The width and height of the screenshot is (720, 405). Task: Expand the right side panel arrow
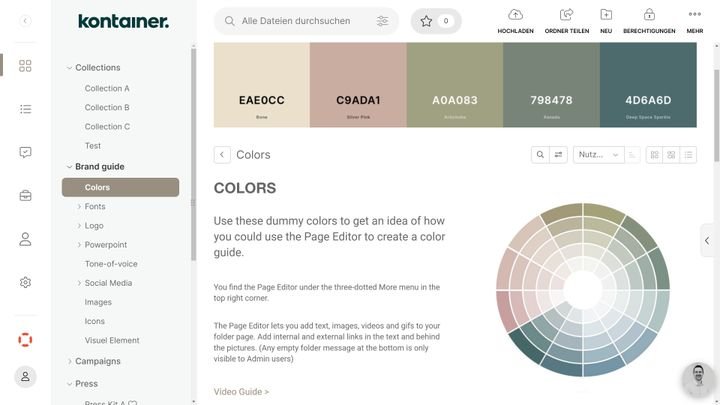point(707,241)
